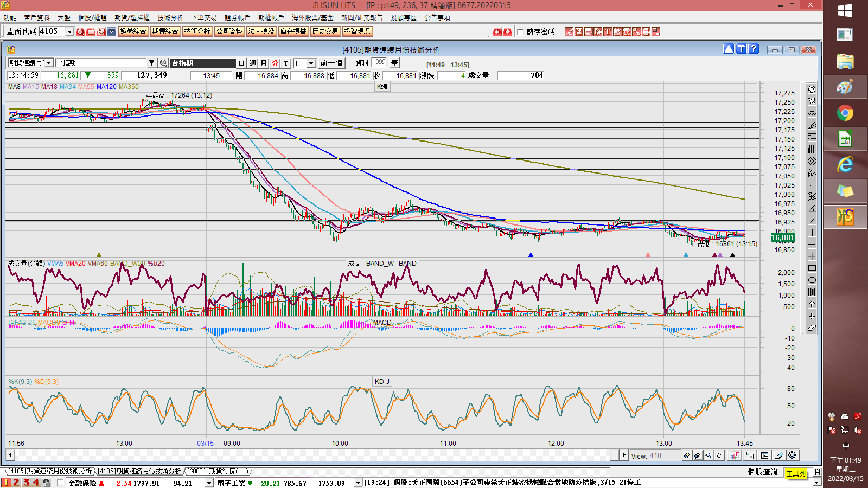This screenshot has height=488, width=868.
Task: Click the refresh chart icon
Action: (719, 455)
